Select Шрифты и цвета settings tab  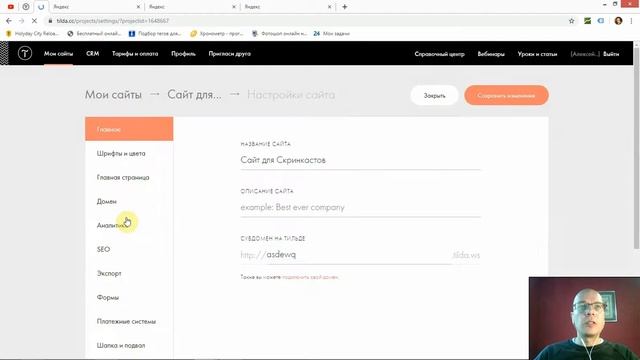coord(129,153)
